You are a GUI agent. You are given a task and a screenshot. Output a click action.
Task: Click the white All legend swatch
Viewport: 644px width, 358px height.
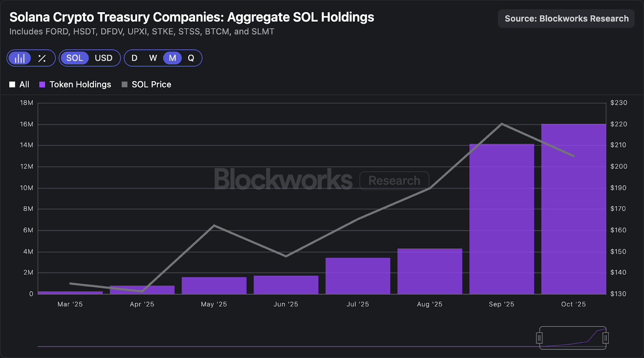[x=12, y=85]
